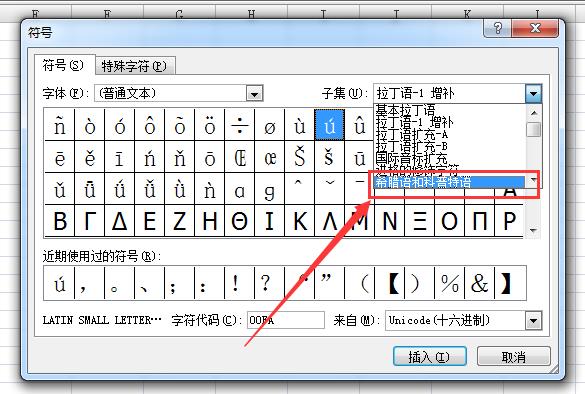This screenshot has width=585, height=394.
Task: Select the ô symbol in the grid
Action: coord(150,125)
